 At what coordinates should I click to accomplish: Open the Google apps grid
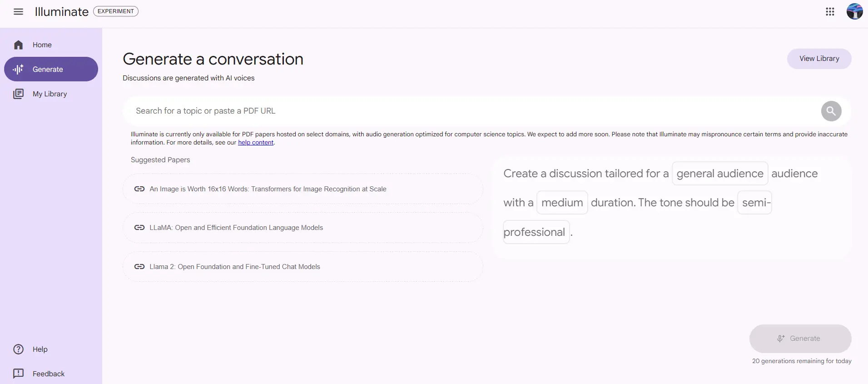click(830, 12)
